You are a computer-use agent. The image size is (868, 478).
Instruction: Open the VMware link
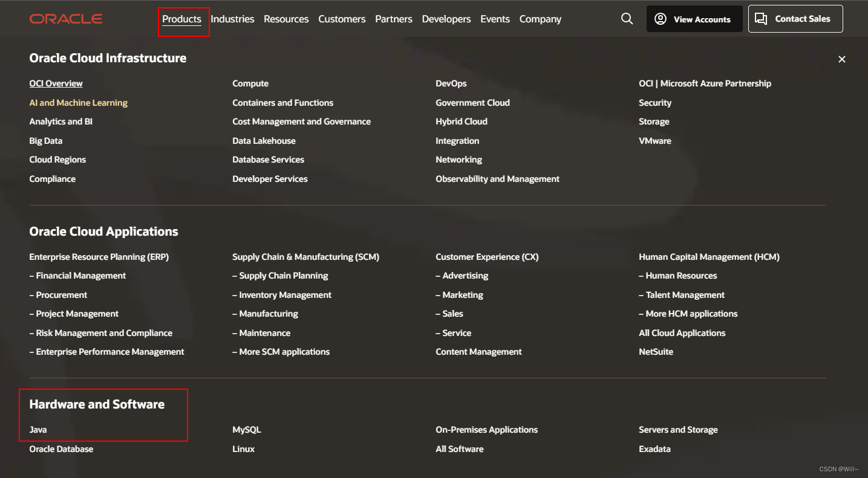tap(655, 141)
